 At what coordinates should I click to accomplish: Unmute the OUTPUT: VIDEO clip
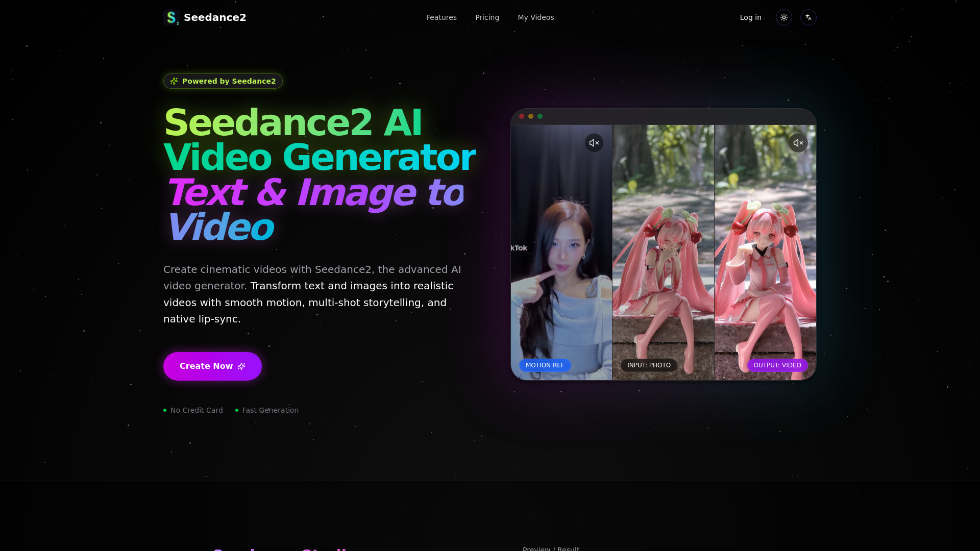click(798, 142)
